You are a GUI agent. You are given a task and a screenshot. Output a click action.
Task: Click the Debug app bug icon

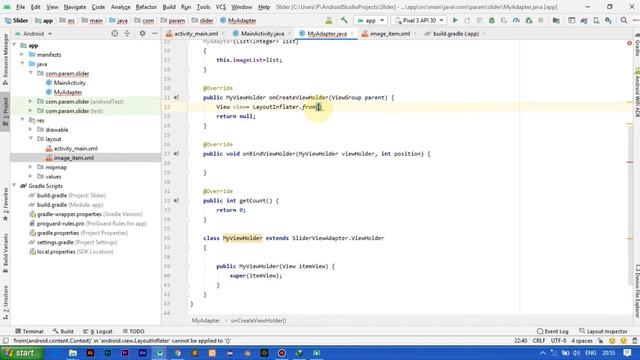tap(491, 20)
